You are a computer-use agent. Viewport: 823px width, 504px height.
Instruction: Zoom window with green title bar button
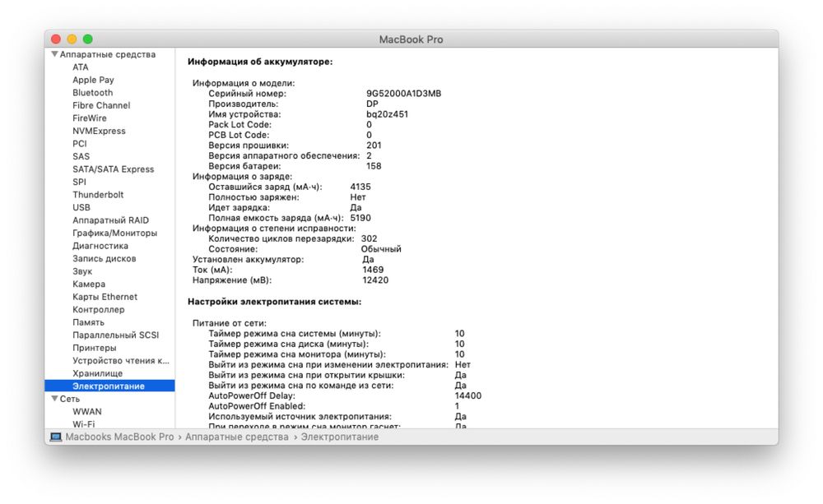click(88, 39)
